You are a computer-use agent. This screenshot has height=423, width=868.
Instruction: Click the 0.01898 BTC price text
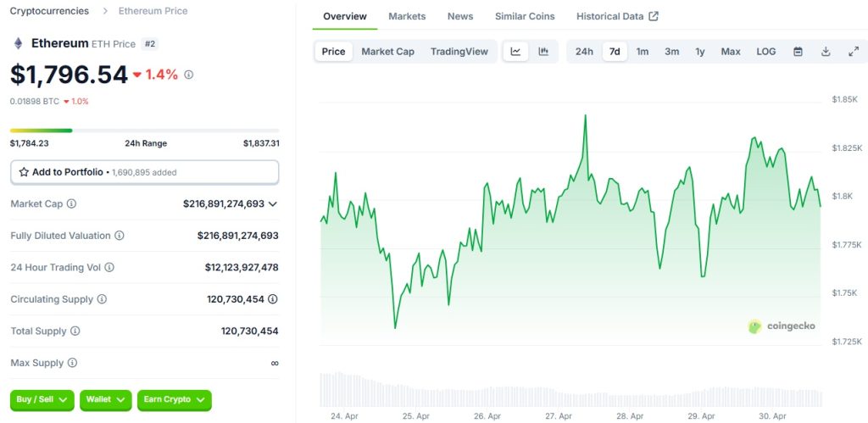pyautogui.click(x=34, y=102)
